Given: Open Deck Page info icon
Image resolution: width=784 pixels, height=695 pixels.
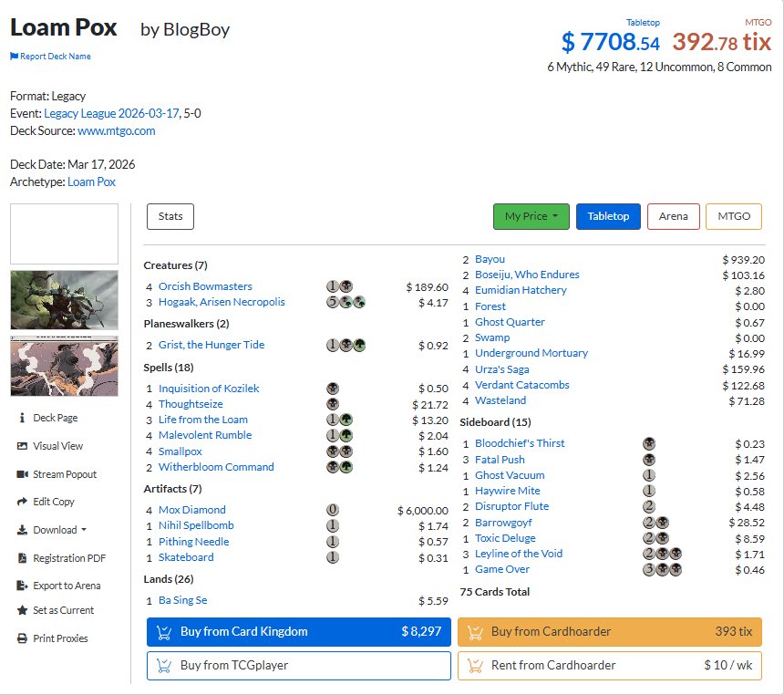Looking at the screenshot, I should tap(22, 418).
